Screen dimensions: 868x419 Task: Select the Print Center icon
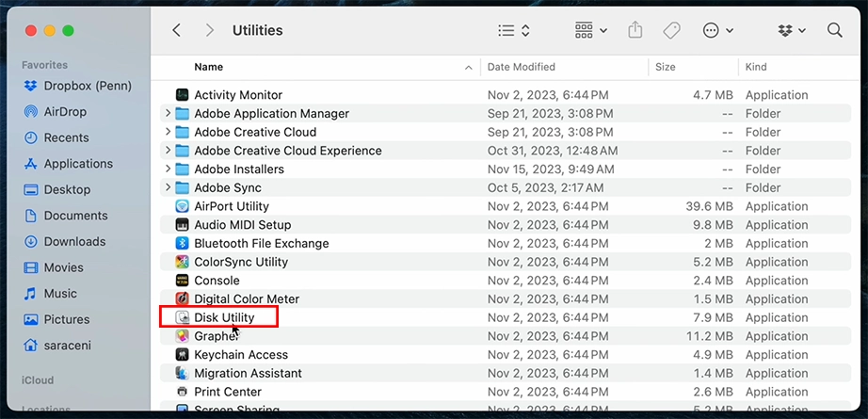(182, 392)
